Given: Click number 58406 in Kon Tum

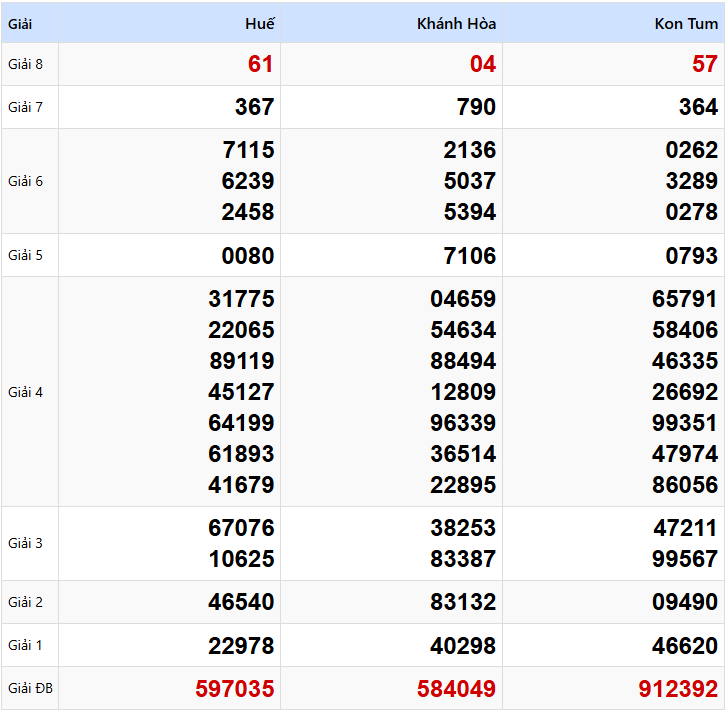Looking at the screenshot, I should (x=685, y=330).
